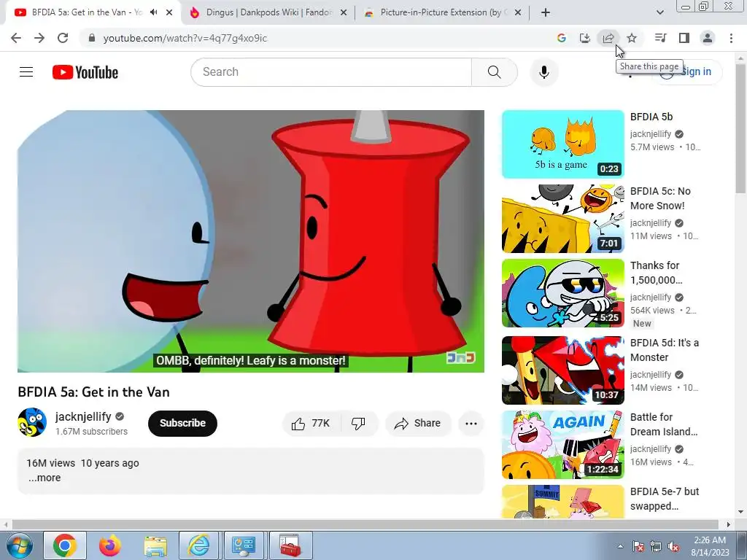Viewport: 747px width, 560px height.
Task: Open Windows Explorer folder in taskbar
Action: [x=155, y=545]
